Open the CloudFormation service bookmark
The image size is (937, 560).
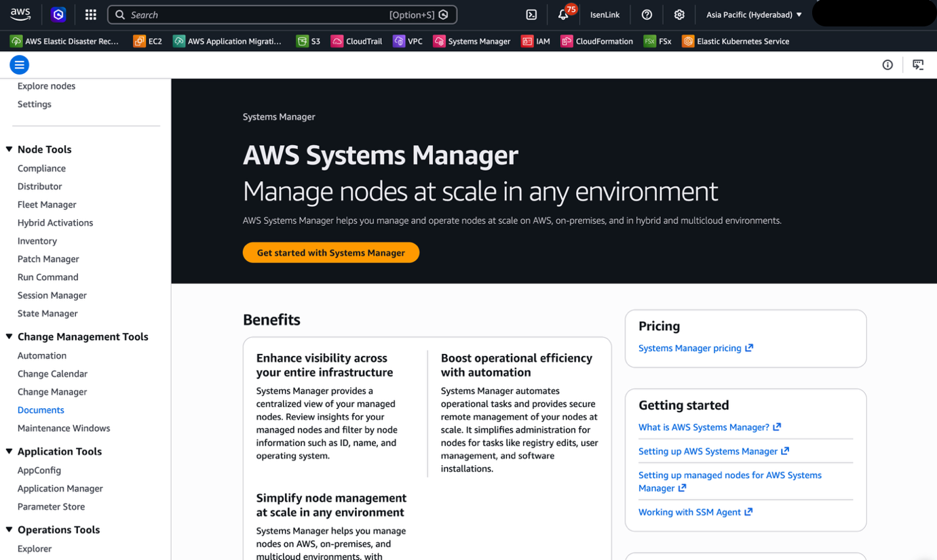point(597,41)
